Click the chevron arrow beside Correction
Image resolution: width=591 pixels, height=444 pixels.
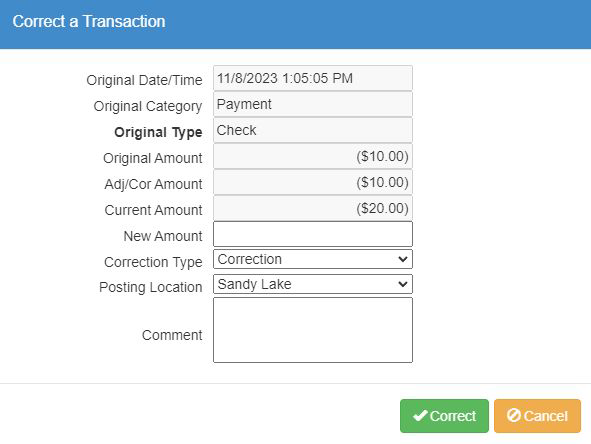403,259
